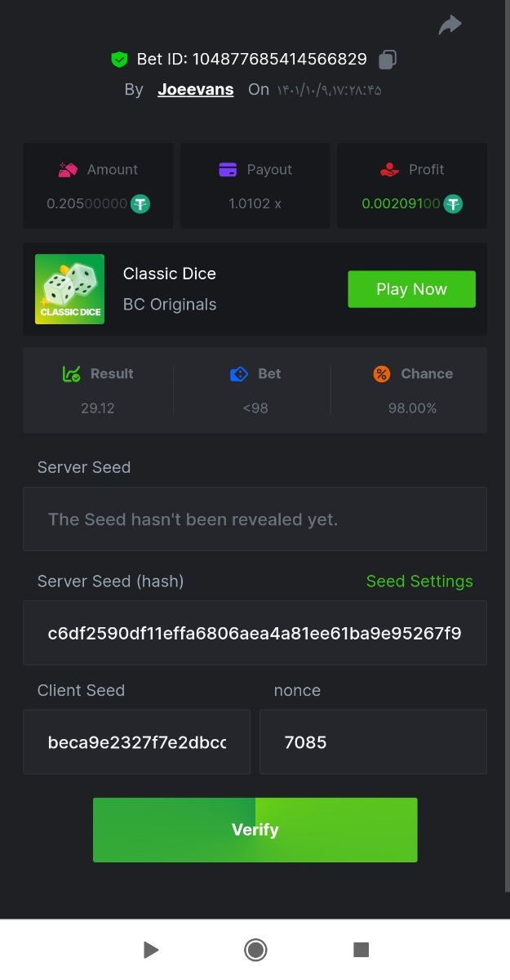Screen dimensions: 510x980
Task: Click the green verified shield icon
Action: pos(120,60)
